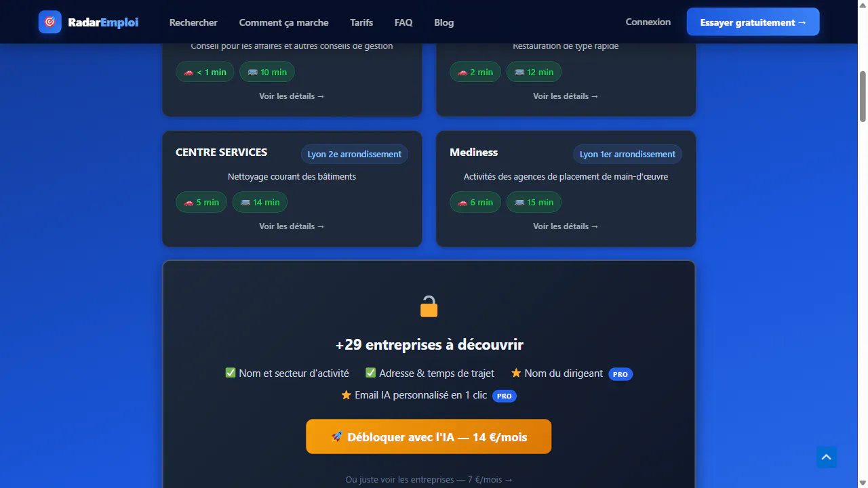Click the '< 1 min' car travel badge
Screen dimensions: 868x488
(x=205, y=72)
